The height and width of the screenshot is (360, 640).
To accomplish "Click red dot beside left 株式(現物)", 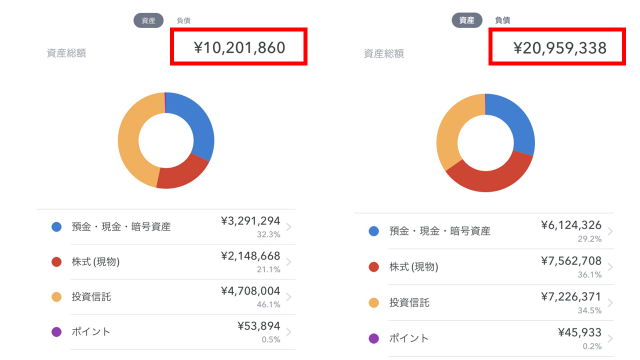I will point(57,262).
